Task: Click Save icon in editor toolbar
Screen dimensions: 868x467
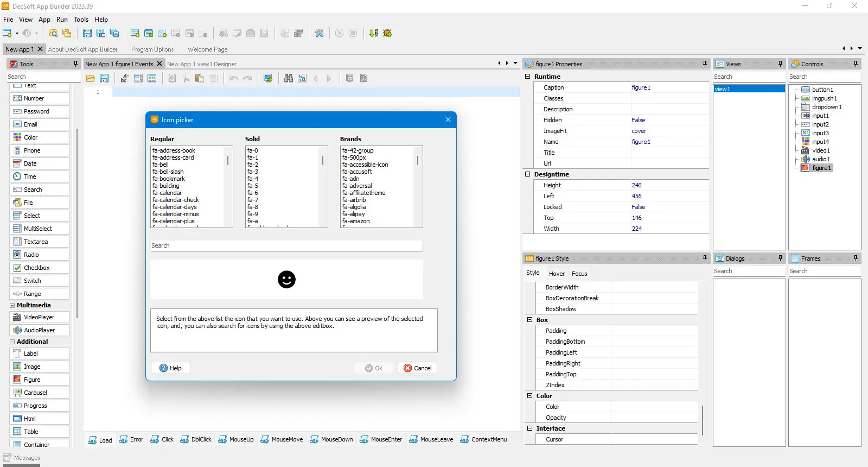Action: [x=104, y=78]
